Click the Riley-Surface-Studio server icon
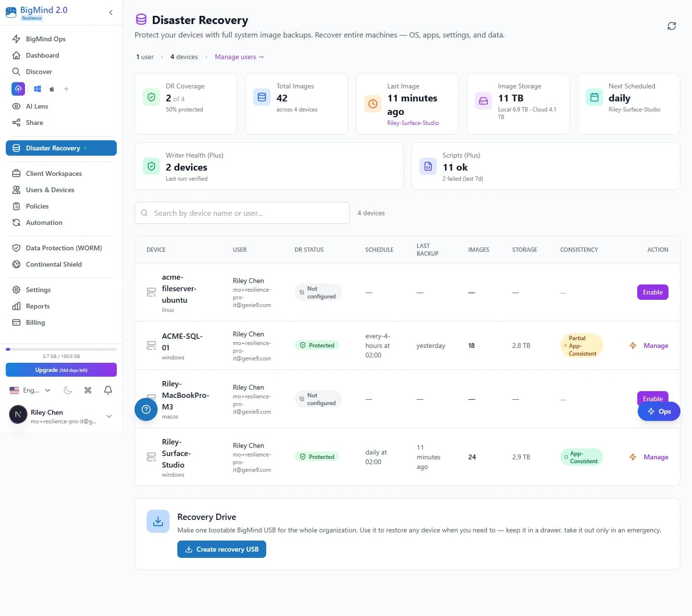Viewport: 692px width, 616px height. (x=151, y=457)
